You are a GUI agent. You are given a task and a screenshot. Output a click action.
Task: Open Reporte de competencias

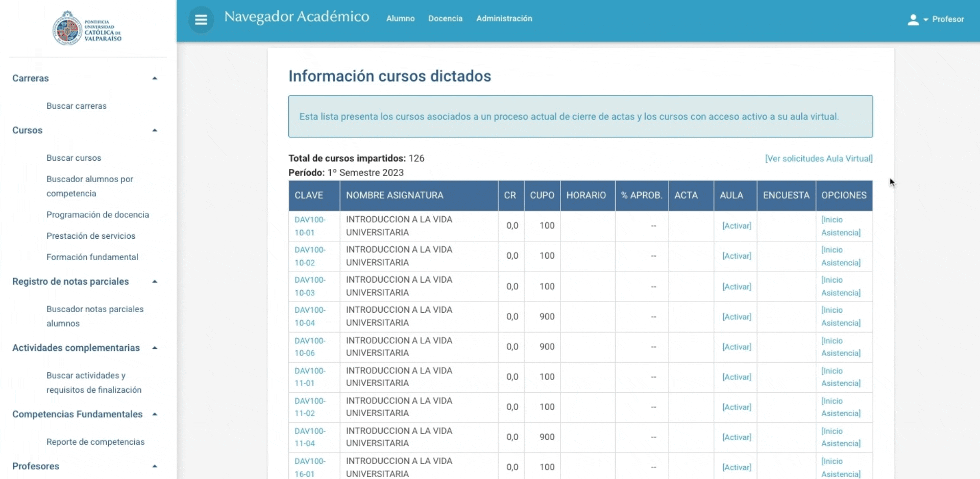(x=95, y=442)
